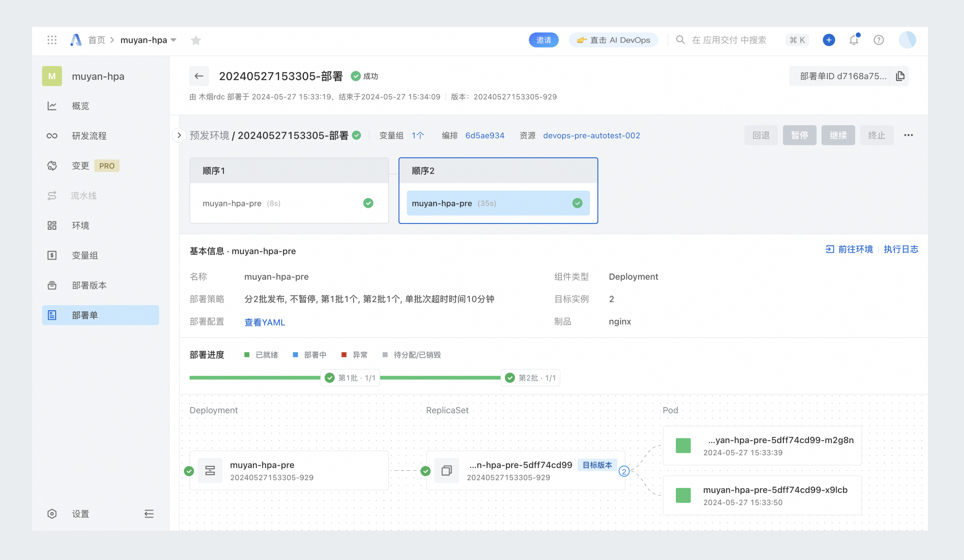Click the blue 部署中 legend swatch
The image size is (964, 560).
coord(295,355)
